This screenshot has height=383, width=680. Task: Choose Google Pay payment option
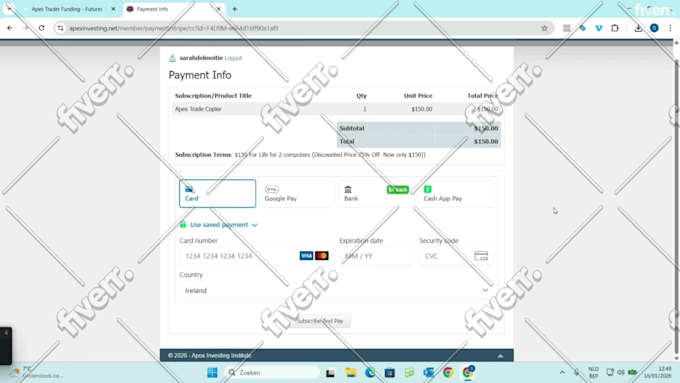point(297,193)
